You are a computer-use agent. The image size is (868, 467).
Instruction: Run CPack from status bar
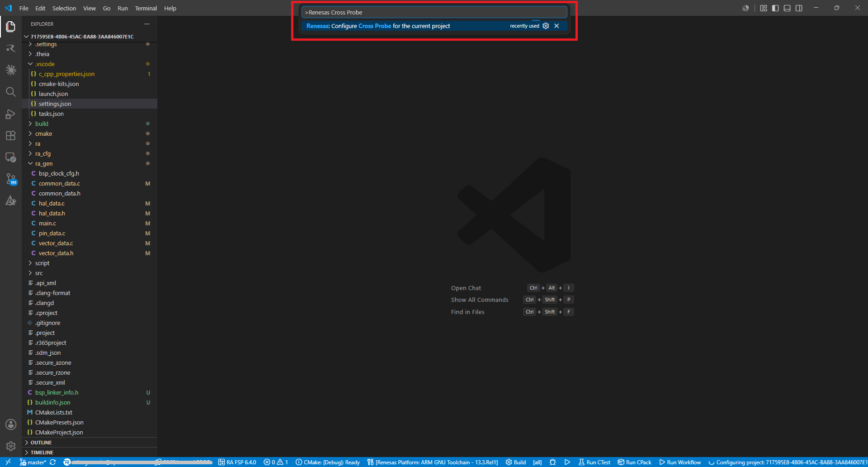635,462
